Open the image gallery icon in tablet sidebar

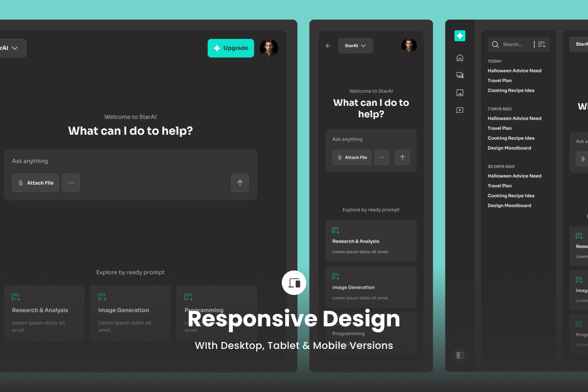tap(460, 93)
